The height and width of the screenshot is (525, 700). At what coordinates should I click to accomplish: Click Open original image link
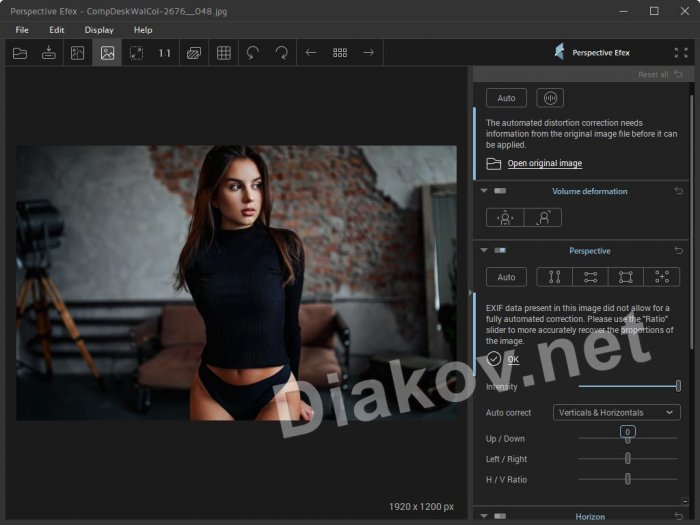click(545, 163)
